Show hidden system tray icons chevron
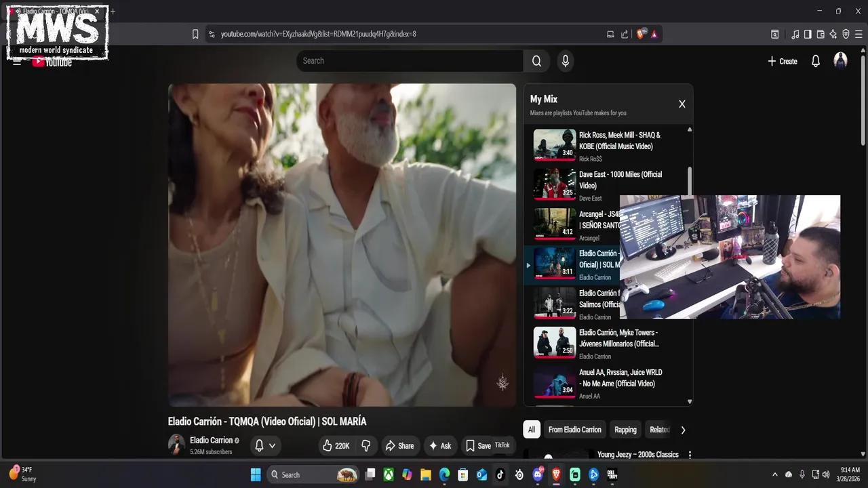Image resolution: width=868 pixels, height=488 pixels. [774, 474]
